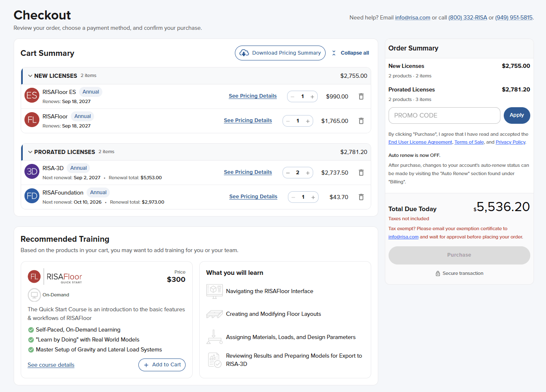This screenshot has height=392, width=546.
Task: Call (800) 332-RISA link
Action: [468, 18]
